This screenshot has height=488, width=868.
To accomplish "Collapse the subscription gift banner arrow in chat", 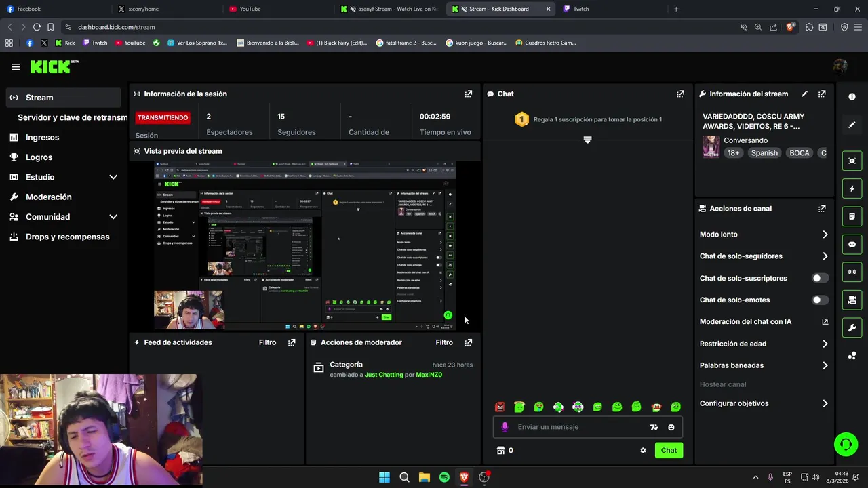I will pos(587,140).
